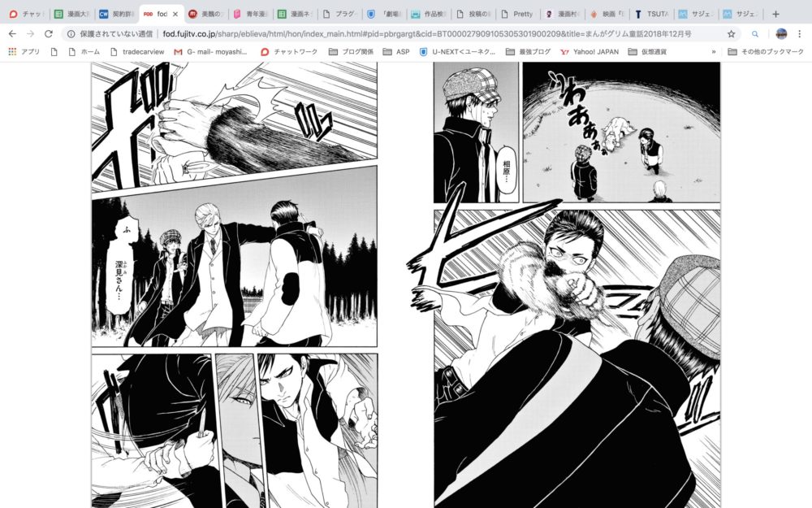812x508 pixels.
Task: Click the left manga page
Action: click(x=235, y=285)
